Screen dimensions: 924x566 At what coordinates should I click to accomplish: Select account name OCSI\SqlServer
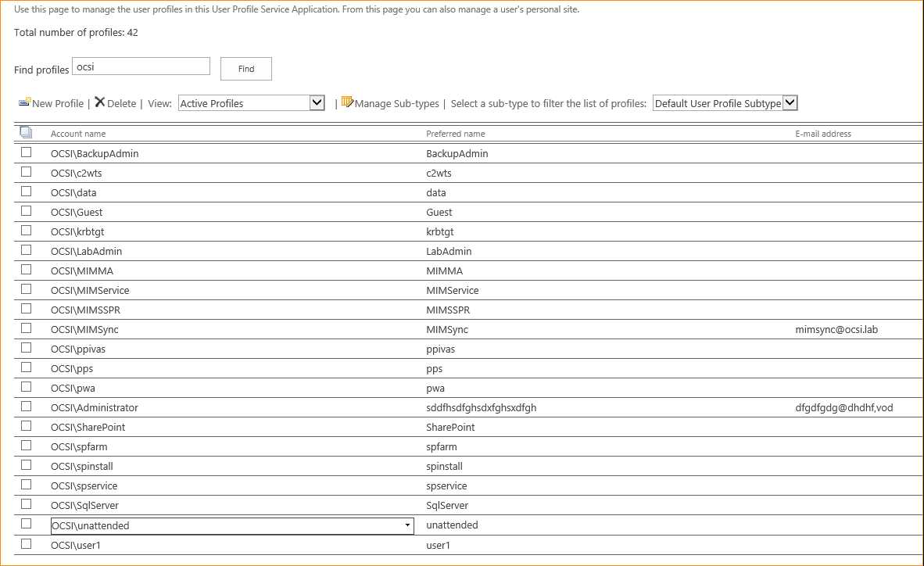[x=84, y=505]
